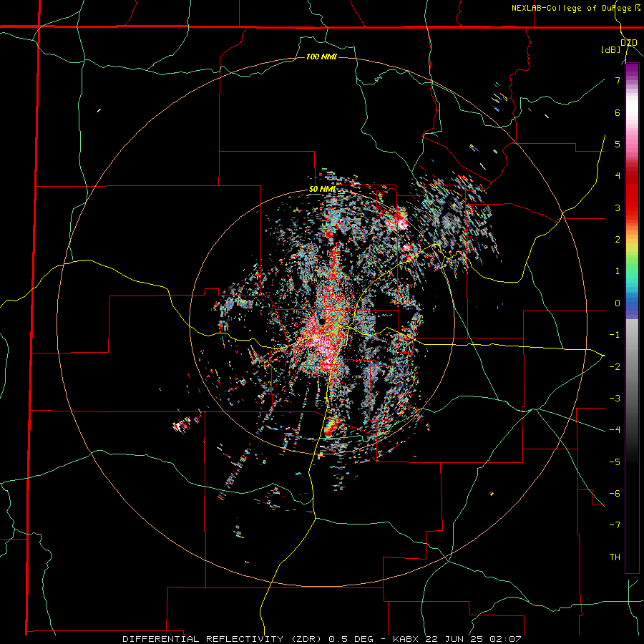Click the DZD color scale title

click(629, 43)
